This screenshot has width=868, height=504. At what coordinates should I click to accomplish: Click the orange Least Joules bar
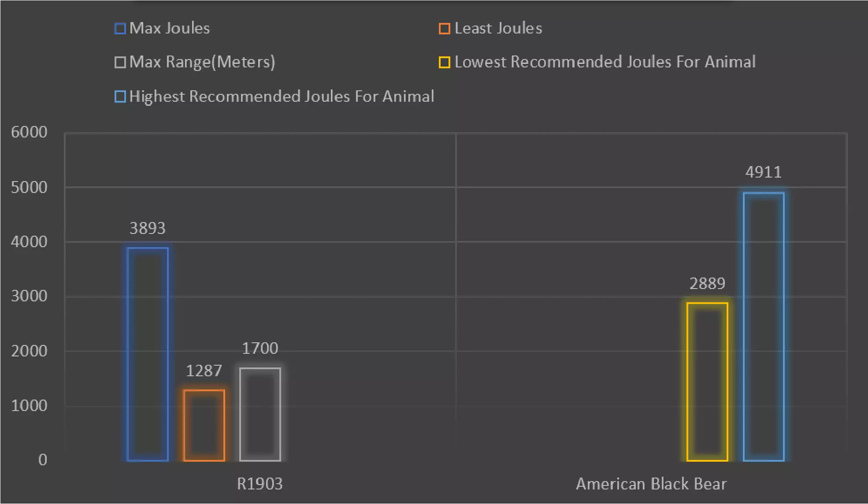204,425
